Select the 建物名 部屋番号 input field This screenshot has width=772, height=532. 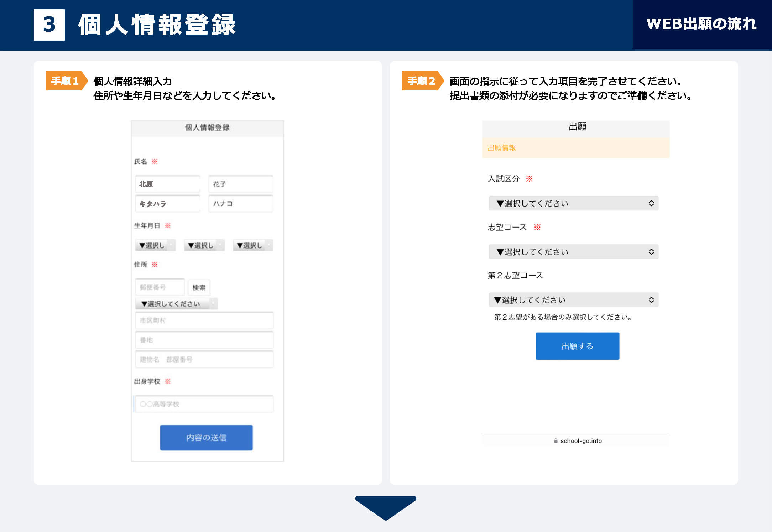tap(204, 359)
